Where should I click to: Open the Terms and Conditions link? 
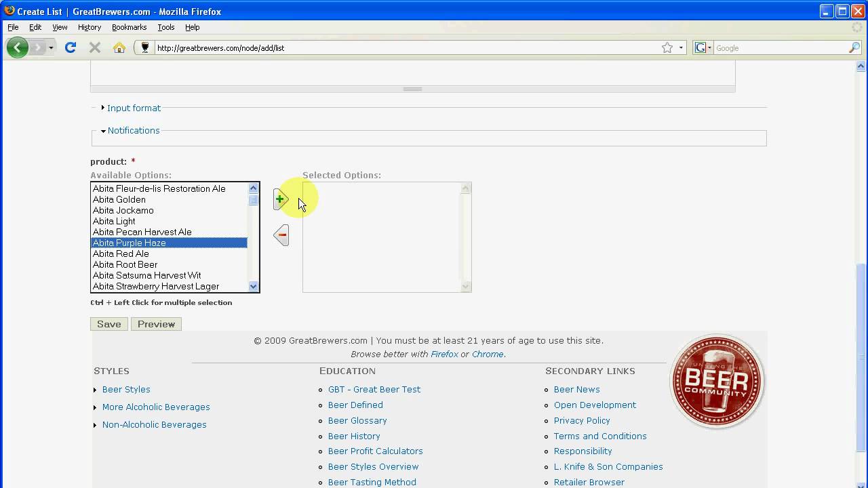(x=600, y=436)
